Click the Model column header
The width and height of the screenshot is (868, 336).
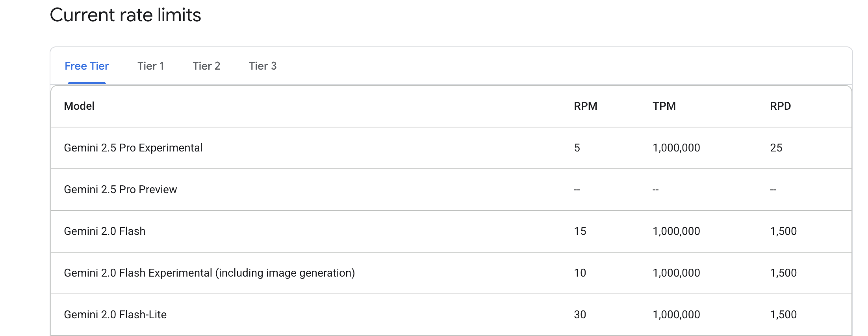79,106
